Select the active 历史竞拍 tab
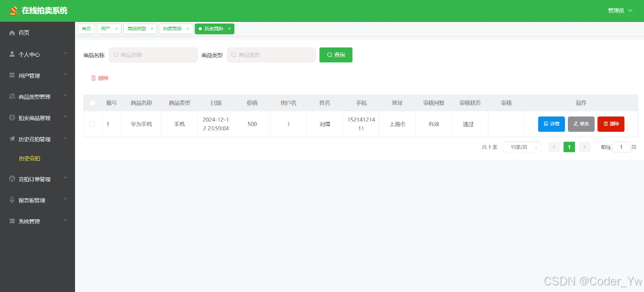Screen dimensions: 644x292 point(214,28)
